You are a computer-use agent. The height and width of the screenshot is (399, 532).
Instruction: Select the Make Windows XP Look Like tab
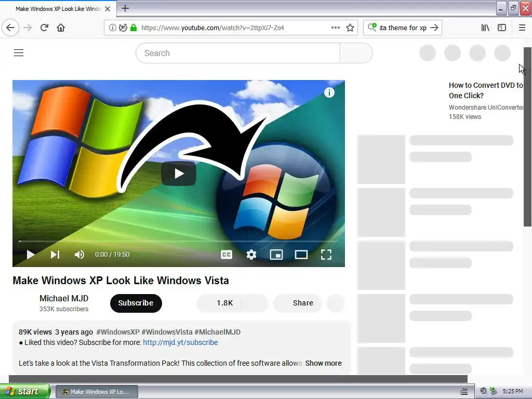point(58,9)
